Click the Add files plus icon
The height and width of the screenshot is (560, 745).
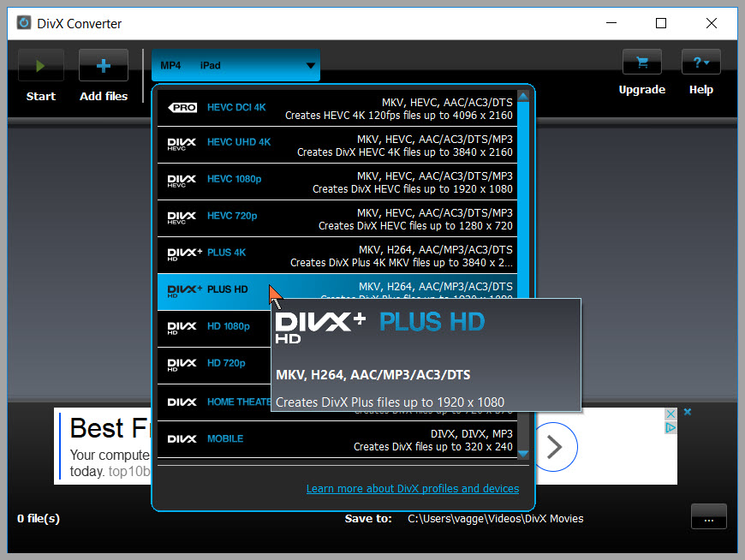point(103,66)
